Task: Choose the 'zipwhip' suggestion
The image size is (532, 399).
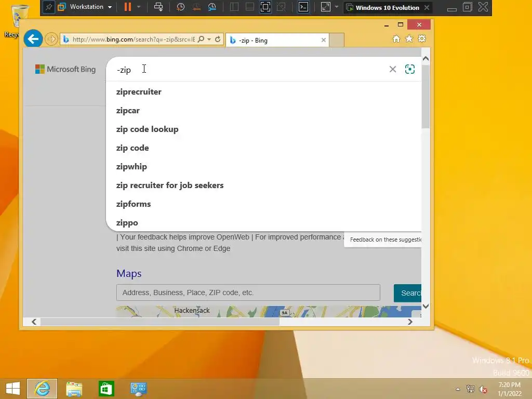Action: [x=263, y=166]
